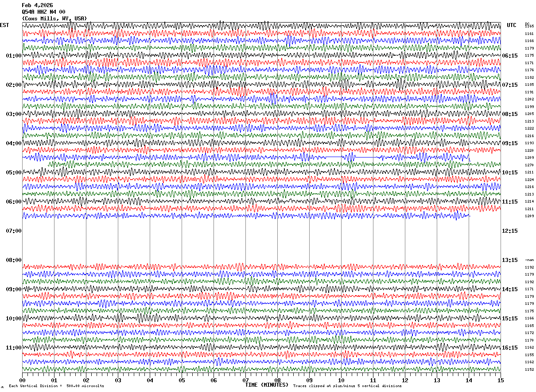The height and width of the screenshot is (392, 536).
Task: Click minute tick label "04" on time axis
Action: click(150, 380)
